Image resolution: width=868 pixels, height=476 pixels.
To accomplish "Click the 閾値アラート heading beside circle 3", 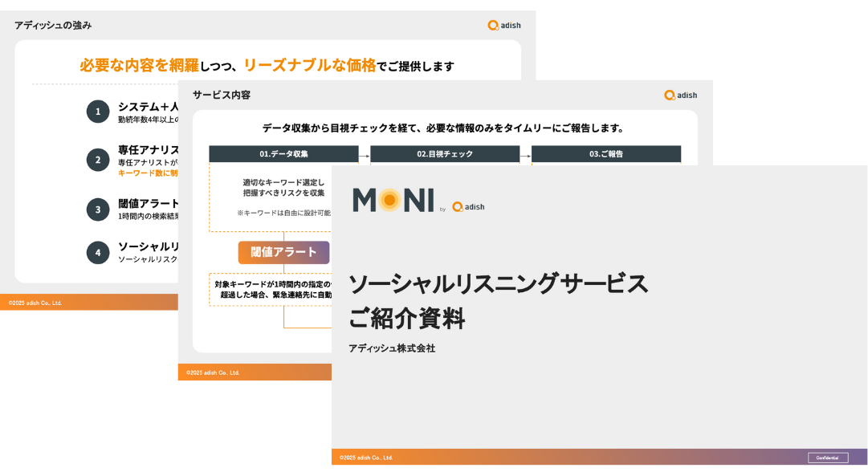I will [x=148, y=204].
